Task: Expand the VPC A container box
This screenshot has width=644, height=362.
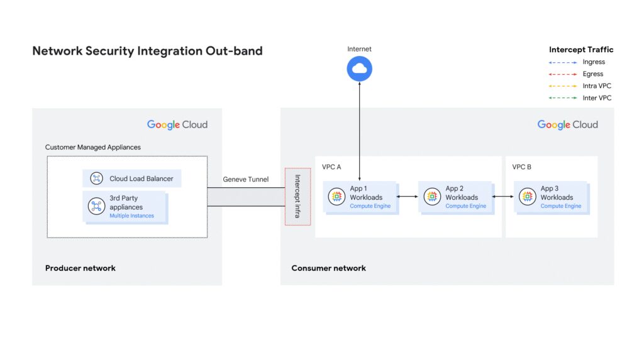Action: 331,167
